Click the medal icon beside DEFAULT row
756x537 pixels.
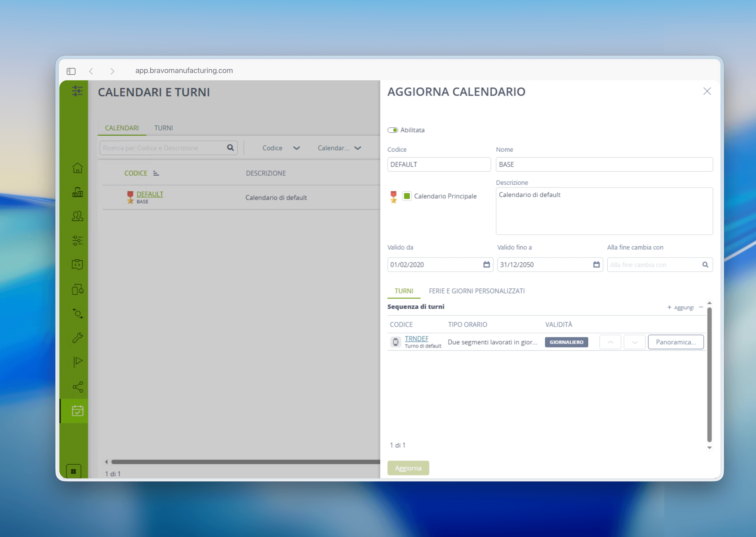pos(130,197)
